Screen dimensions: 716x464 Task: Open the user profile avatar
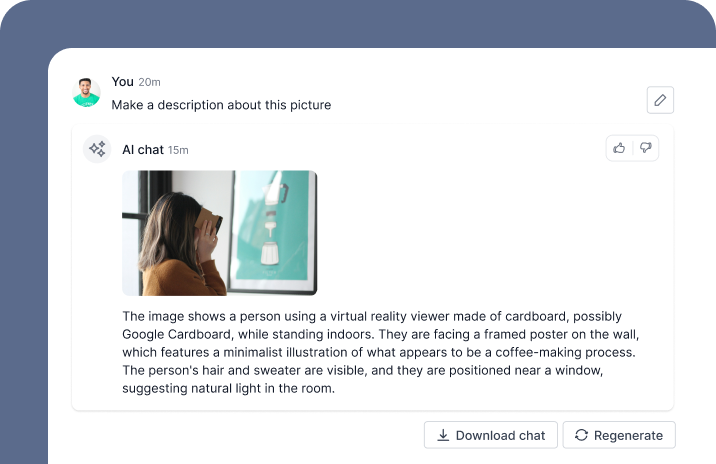point(86,92)
